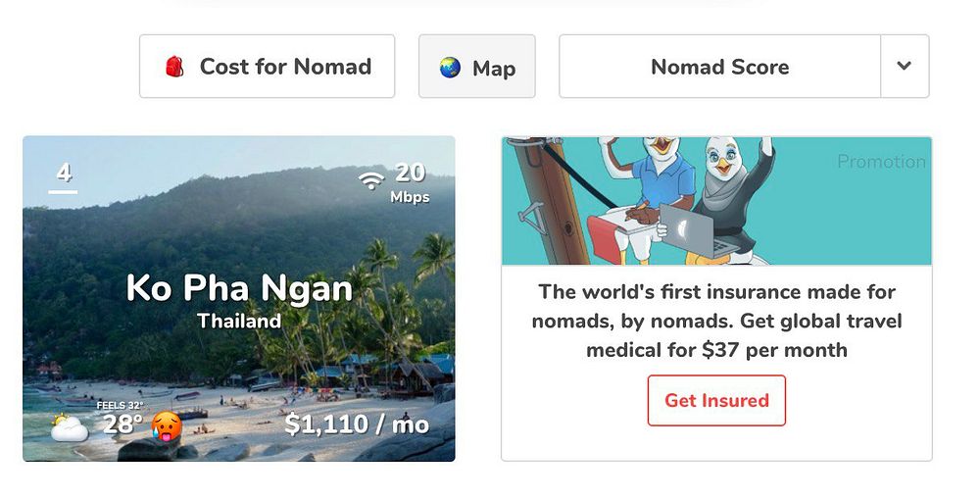The image size is (980, 499).
Task: Click the wifi signal icon
Action: point(370,180)
